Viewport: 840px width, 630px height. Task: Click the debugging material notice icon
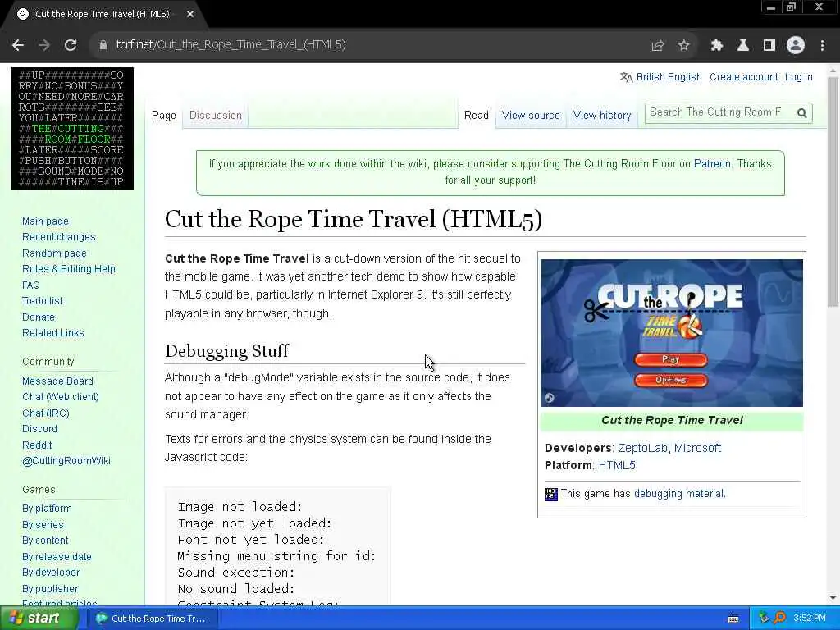tap(550, 494)
